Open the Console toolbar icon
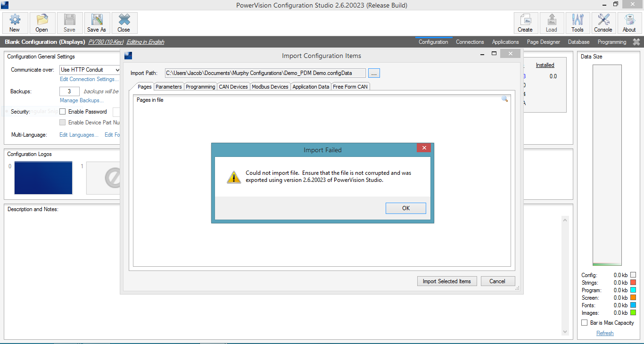 pos(603,23)
